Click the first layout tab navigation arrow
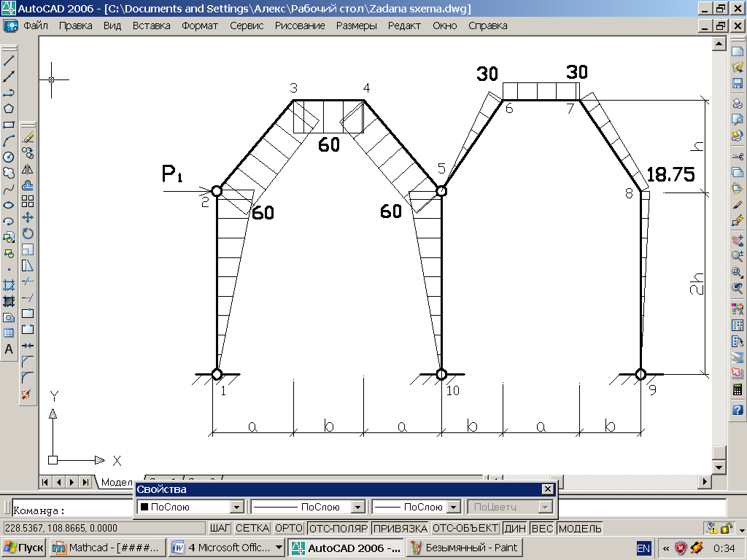 coord(44,482)
